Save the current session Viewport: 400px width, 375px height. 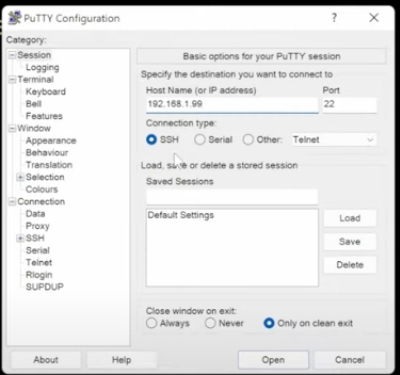click(x=350, y=242)
